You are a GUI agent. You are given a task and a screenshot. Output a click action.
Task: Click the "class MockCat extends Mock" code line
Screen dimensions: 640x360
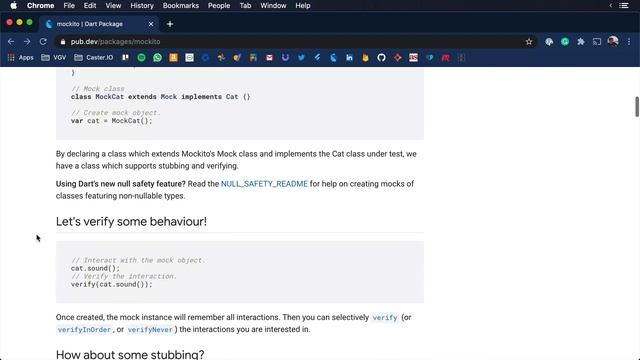pyautogui.click(x=160, y=97)
